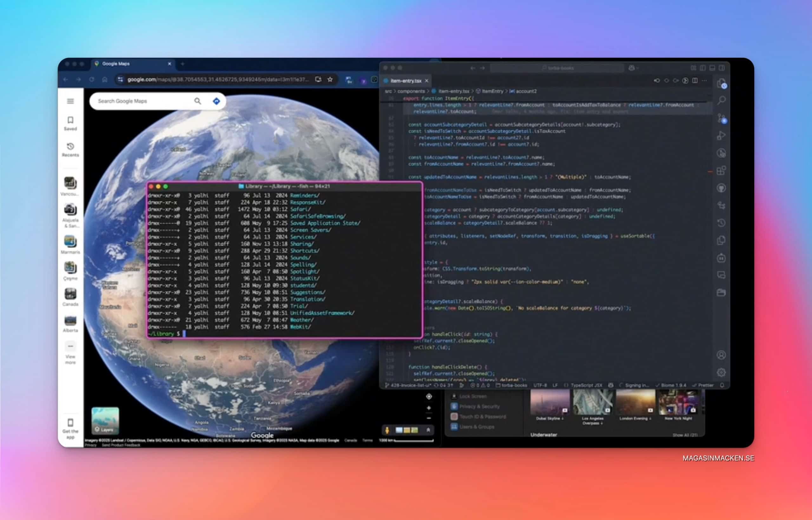The image size is (812, 520).
Task: Click the WebKit/ directory listing in terminal
Action: coord(300,326)
